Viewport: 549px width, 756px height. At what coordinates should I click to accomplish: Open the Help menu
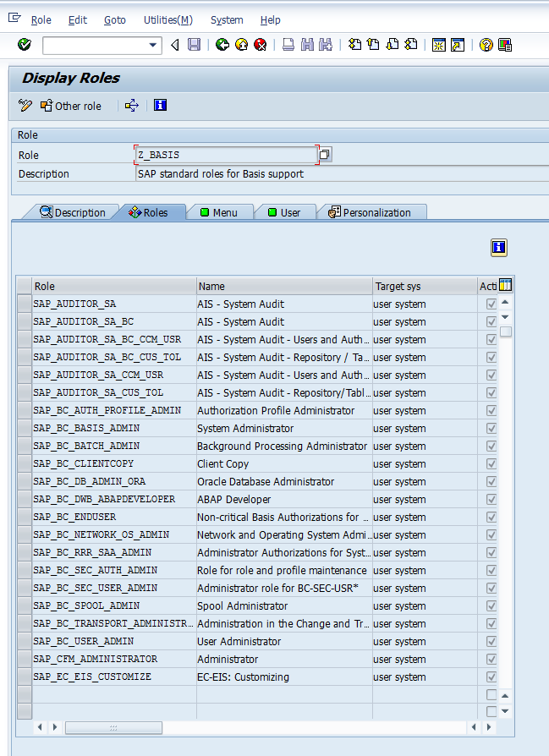pyautogui.click(x=270, y=19)
